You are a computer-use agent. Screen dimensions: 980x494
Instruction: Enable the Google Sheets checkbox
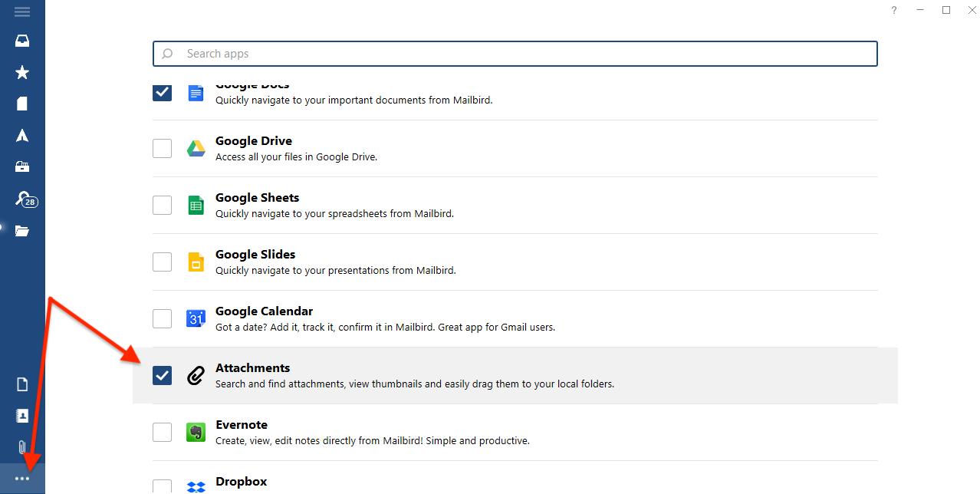[162, 205]
